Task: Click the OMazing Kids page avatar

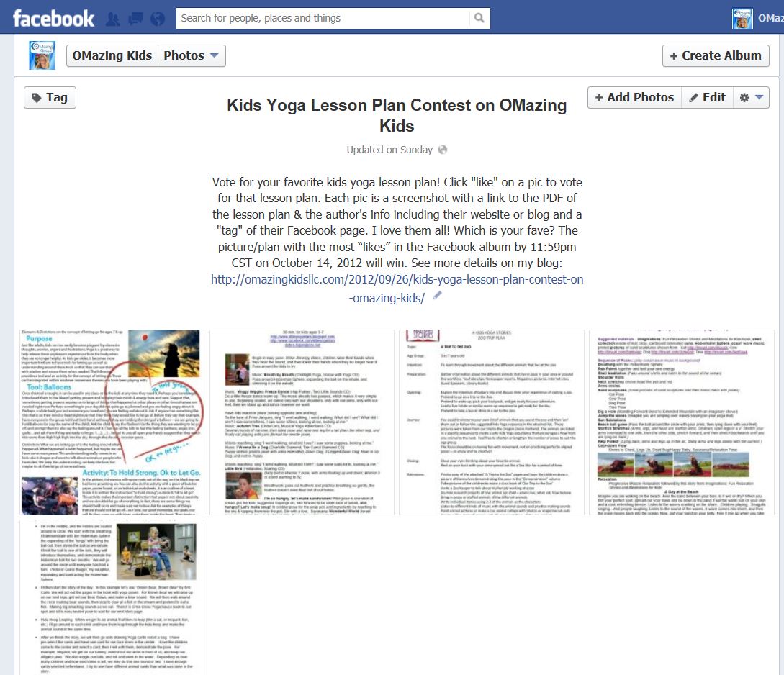Action: tap(42, 55)
